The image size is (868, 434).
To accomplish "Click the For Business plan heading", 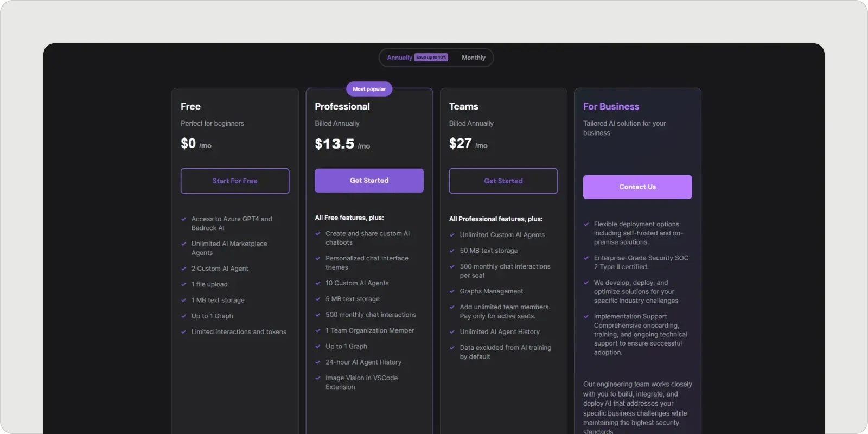I will tap(611, 107).
